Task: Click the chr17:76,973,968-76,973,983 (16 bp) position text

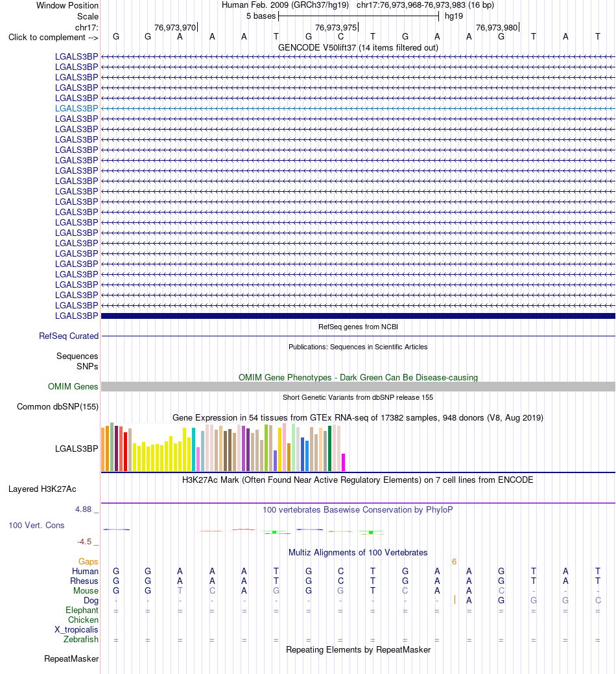Action: click(425, 5)
